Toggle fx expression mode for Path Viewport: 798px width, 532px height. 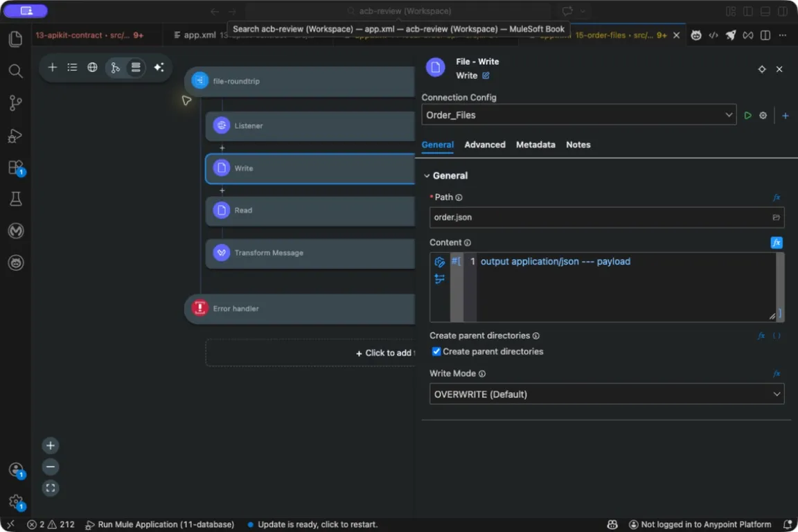pos(777,197)
